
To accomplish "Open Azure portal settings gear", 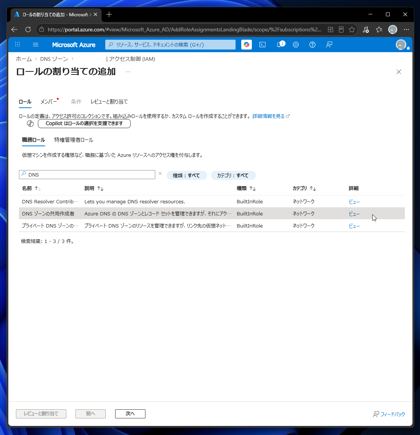I will pyautogui.click(x=296, y=45).
